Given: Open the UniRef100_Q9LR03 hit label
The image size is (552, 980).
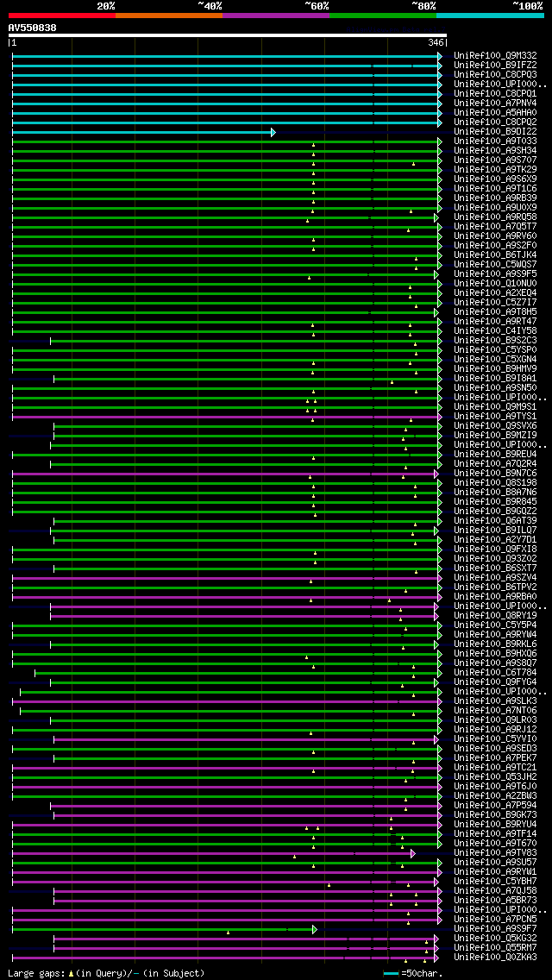Looking at the screenshot, I should pos(496,720).
